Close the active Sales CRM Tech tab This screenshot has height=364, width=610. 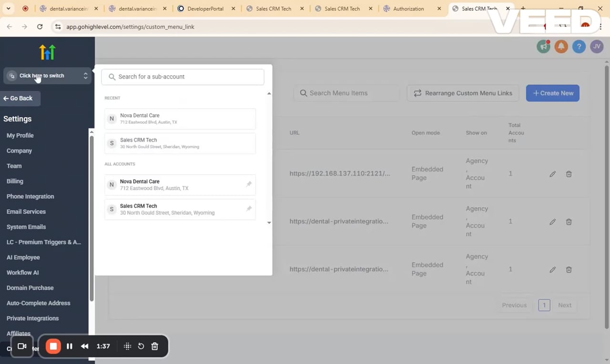coord(508,9)
